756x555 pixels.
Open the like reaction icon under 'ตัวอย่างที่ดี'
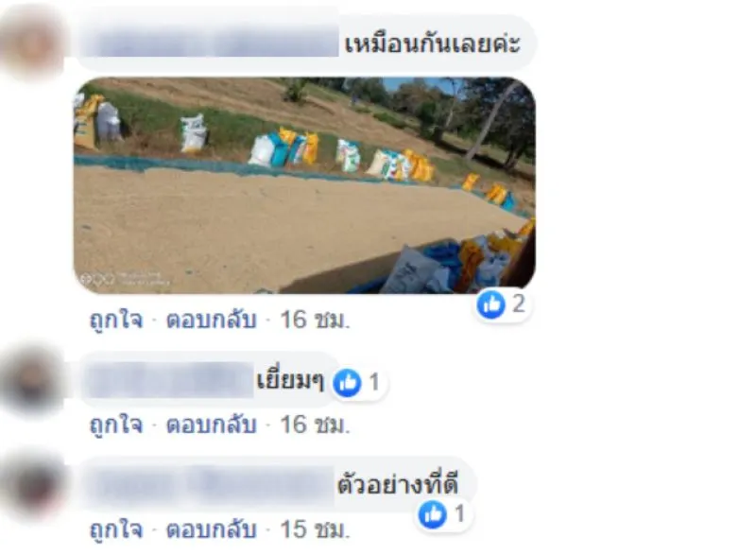433,514
